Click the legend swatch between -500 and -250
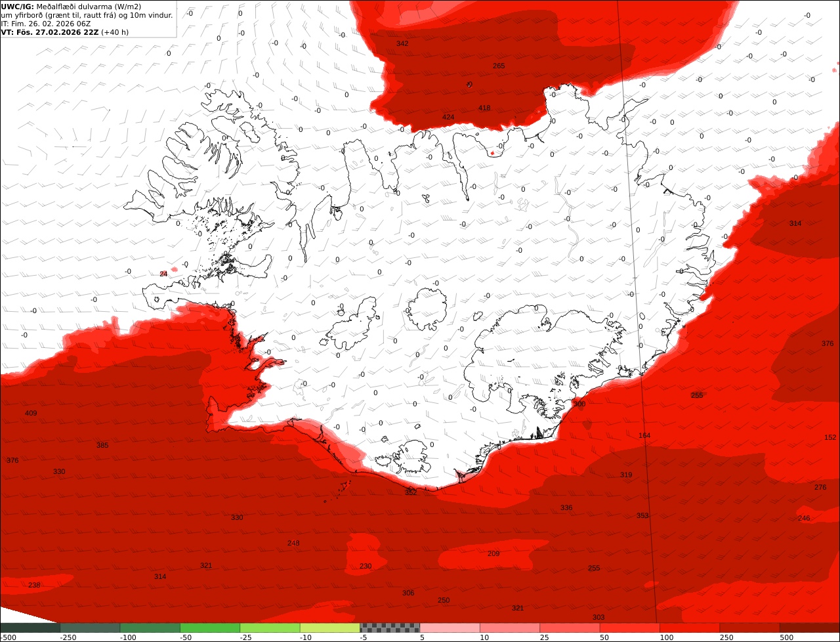Image resolution: width=840 pixels, height=642 pixels. coord(30,628)
